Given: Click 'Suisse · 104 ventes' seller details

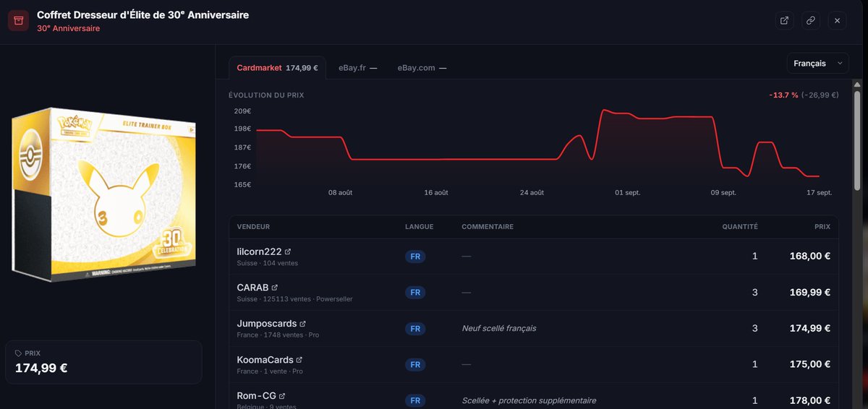Looking at the screenshot, I should coord(267,264).
